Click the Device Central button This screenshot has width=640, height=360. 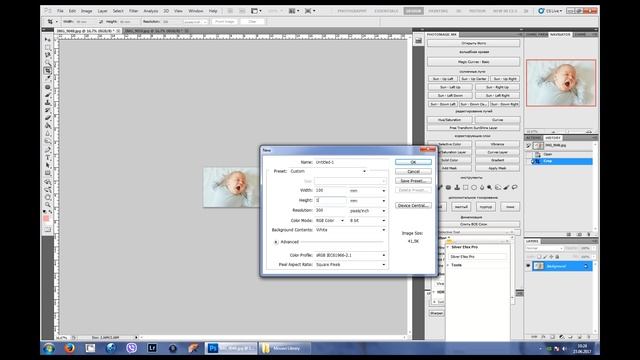click(413, 205)
